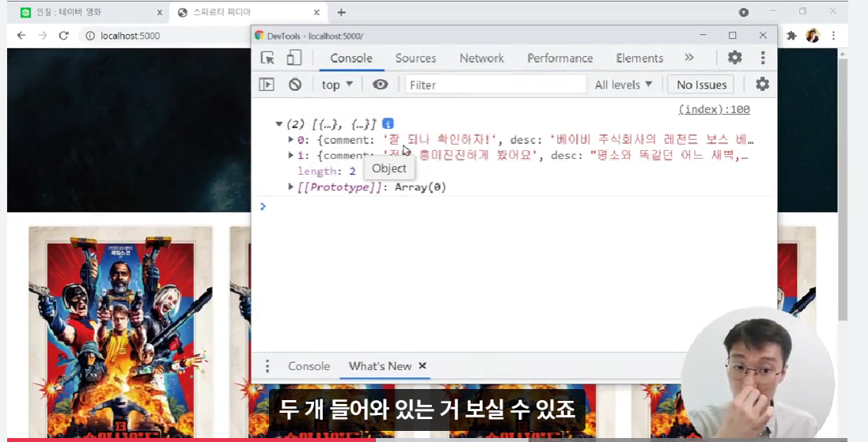868x442 pixels.
Task: Maximize the DevTools window
Action: click(x=733, y=35)
